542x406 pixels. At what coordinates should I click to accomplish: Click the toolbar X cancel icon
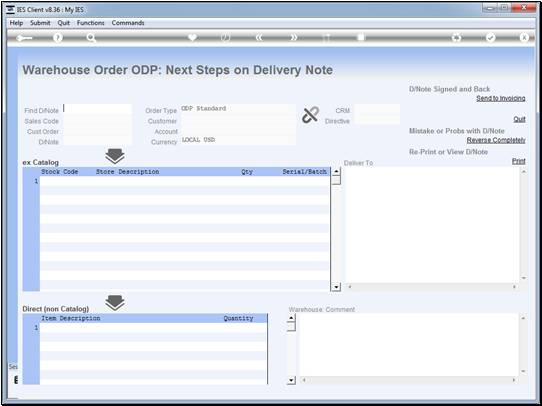pyautogui.click(x=524, y=38)
